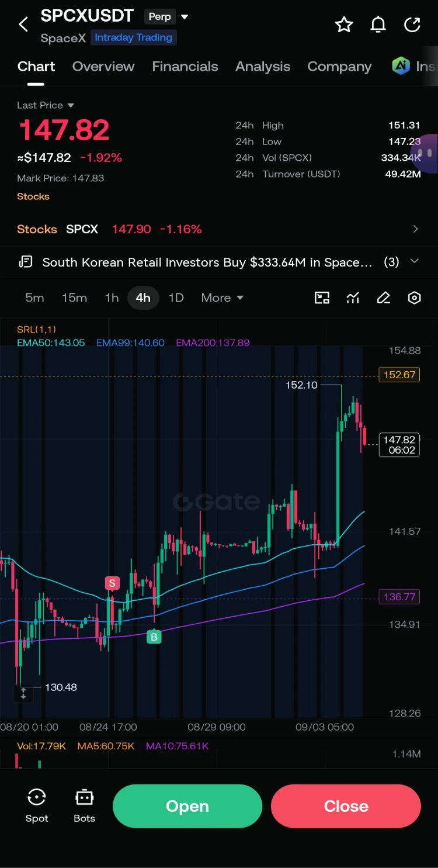Switch to the Chart tab
Image resolution: width=438 pixels, height=868 pixels.
pos(36,67)
